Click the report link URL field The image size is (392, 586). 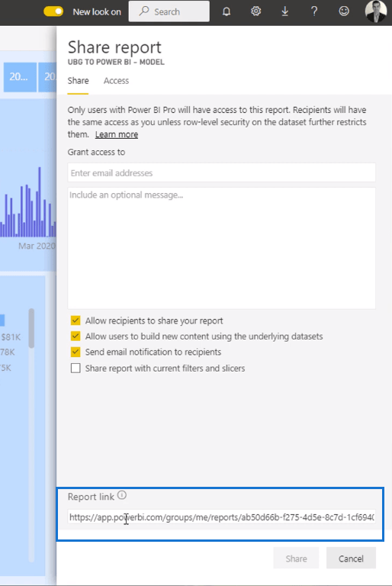(x=222, y=517)
